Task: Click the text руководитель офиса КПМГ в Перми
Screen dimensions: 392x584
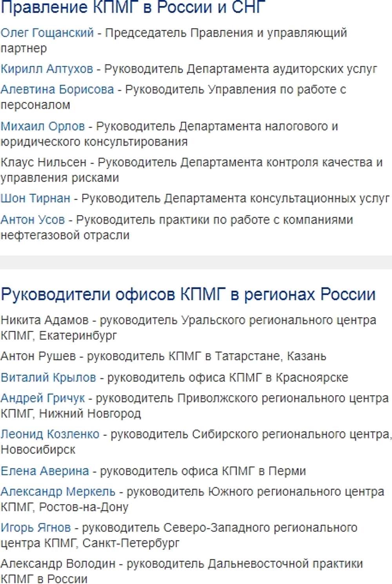Action: [x=203, y=471]
